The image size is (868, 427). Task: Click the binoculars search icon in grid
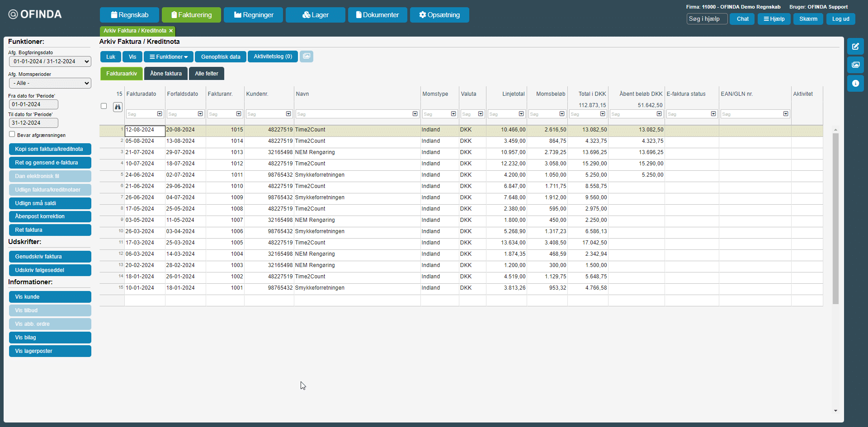[x=118, y=107]
